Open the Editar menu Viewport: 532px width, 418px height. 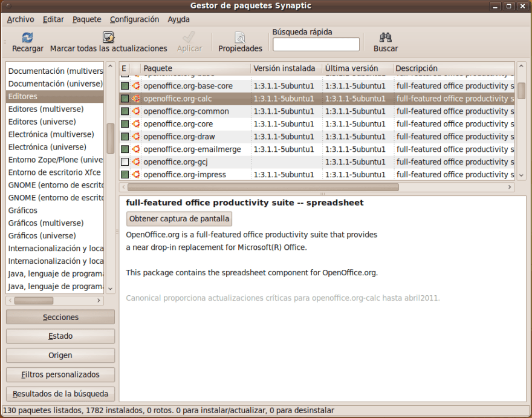point(53,19)
